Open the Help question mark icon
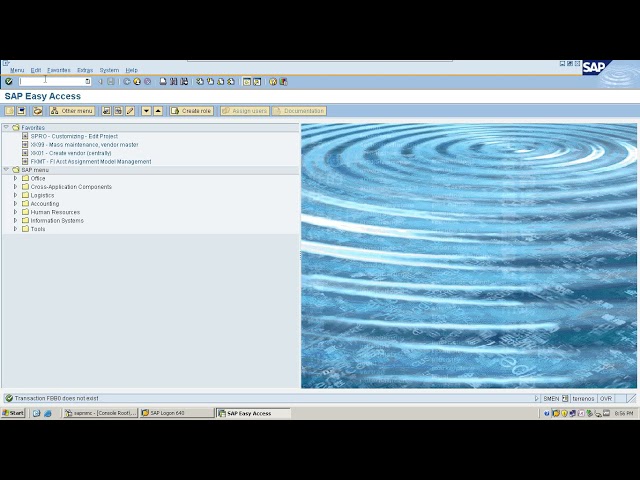This screenshot has height=480, width=640. tap(273, 82)
